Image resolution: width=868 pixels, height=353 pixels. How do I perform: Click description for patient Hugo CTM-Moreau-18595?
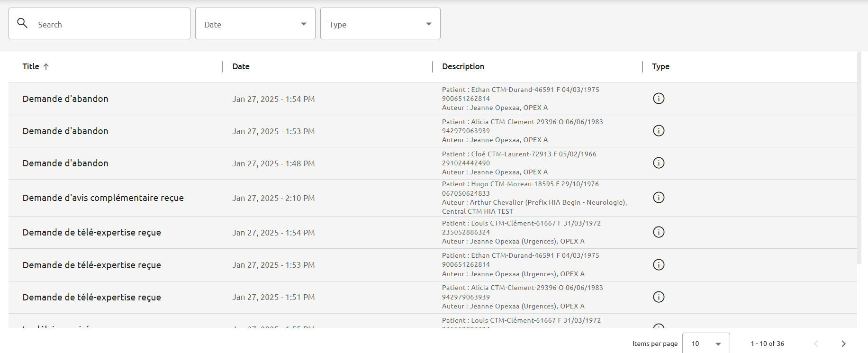click(x=534, y=198)
